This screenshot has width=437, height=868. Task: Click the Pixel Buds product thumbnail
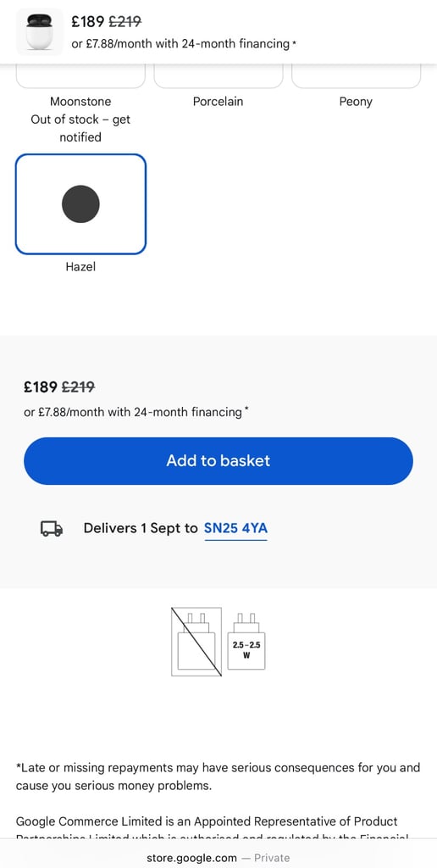(39, 31)
